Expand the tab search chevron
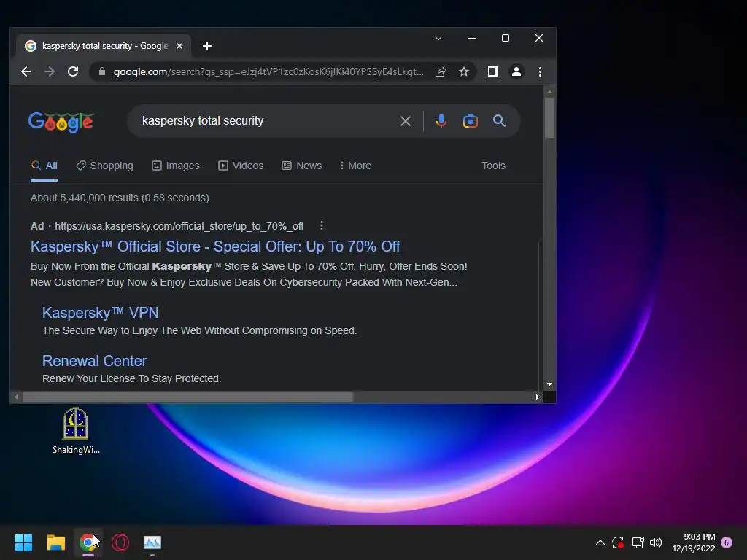747x560 pixels. click(438, 38)
